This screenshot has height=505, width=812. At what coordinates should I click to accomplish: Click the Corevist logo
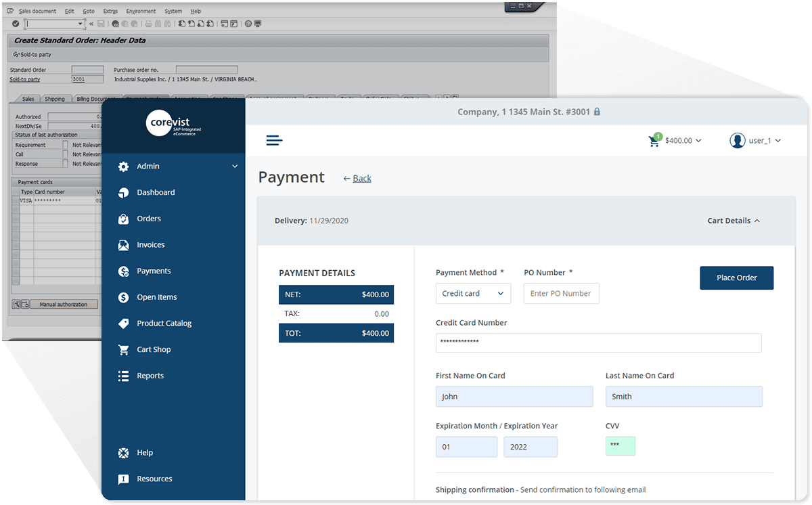(x=173, y=124)
